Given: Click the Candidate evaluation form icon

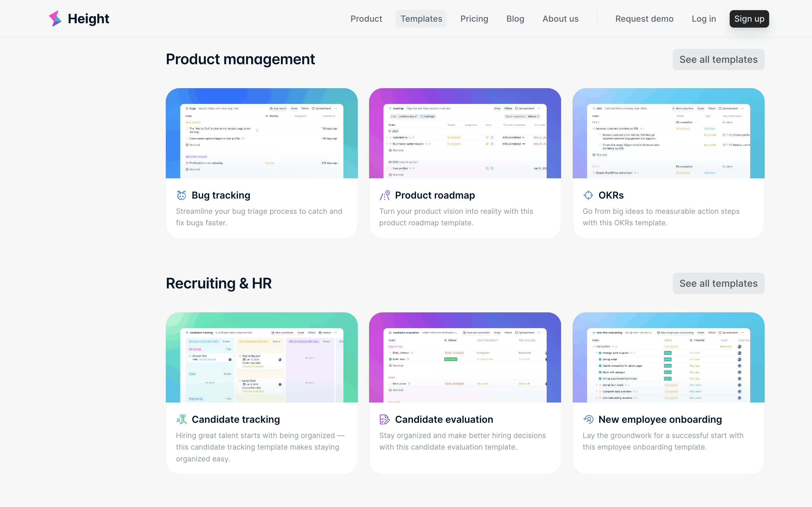Looking at the screenshot, I should tap(385, 419).
